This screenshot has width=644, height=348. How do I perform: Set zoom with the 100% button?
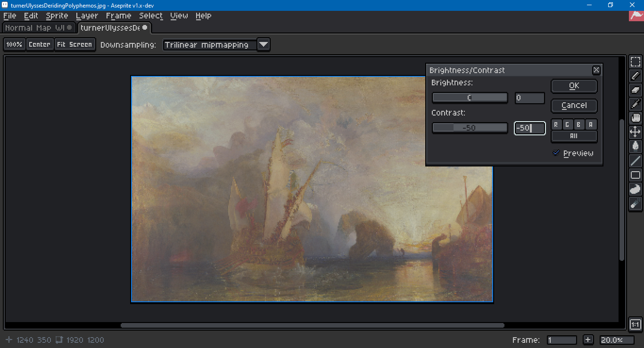click(x=14, y=44)
